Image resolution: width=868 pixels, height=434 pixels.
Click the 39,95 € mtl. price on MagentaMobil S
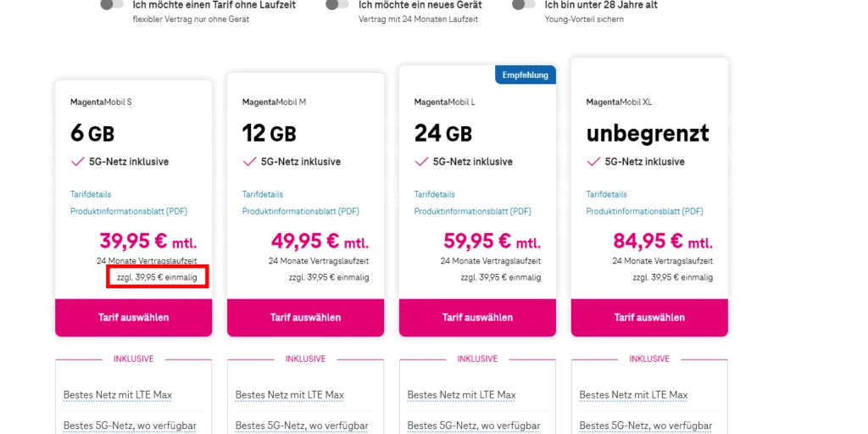pyautogui.click(x=147, y=242)
